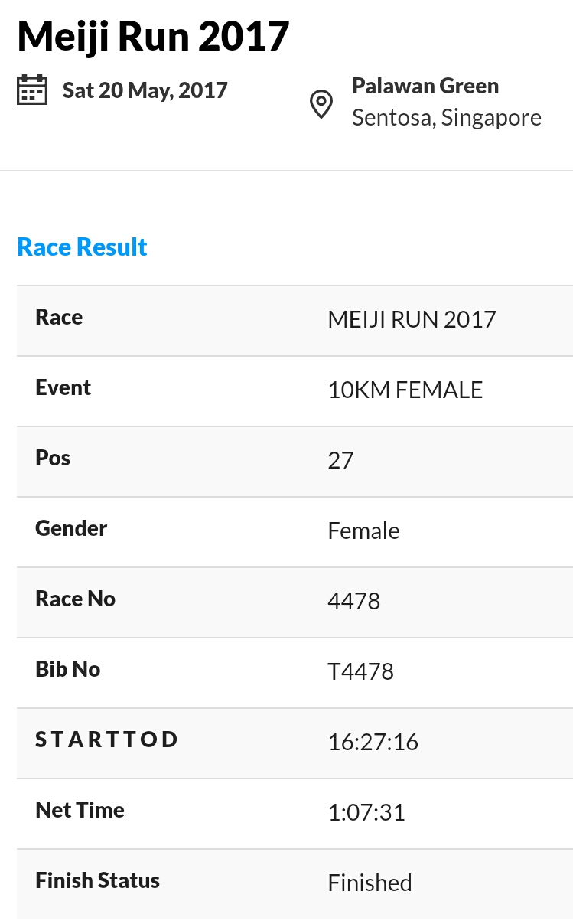Select the Event row label

pos(63,387)
